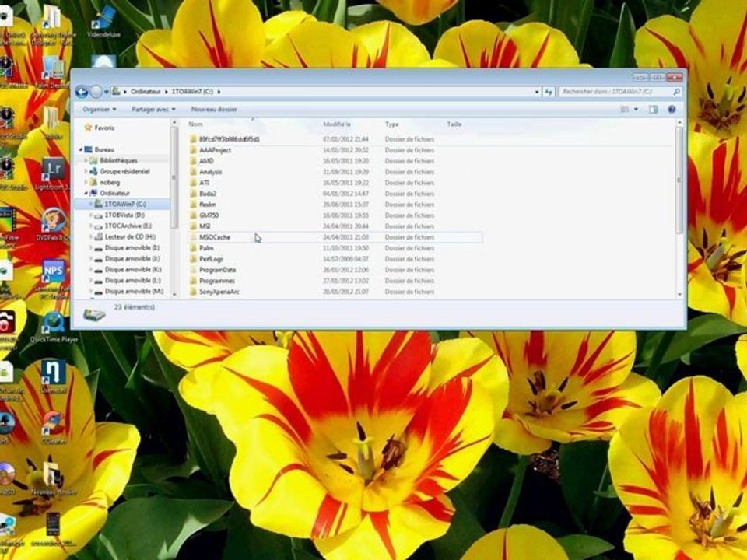Show the preview pane with its toolbar icon
This screenshot has height=560, width=747.
[x=653, y=110]
